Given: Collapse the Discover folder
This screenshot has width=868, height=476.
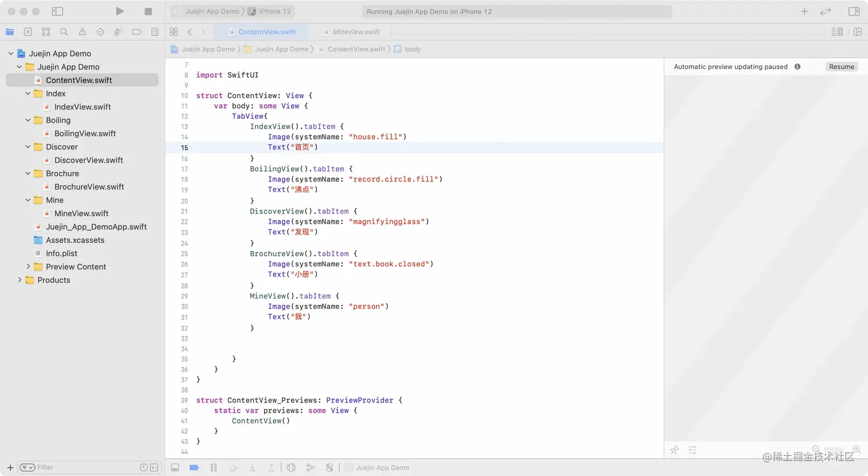Looking at the screenshot, I should 28,147.
